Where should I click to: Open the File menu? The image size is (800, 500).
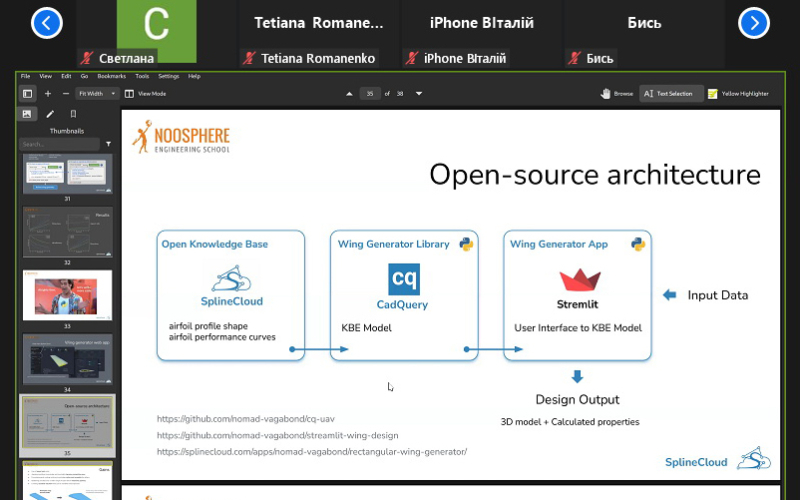(26, 76)
